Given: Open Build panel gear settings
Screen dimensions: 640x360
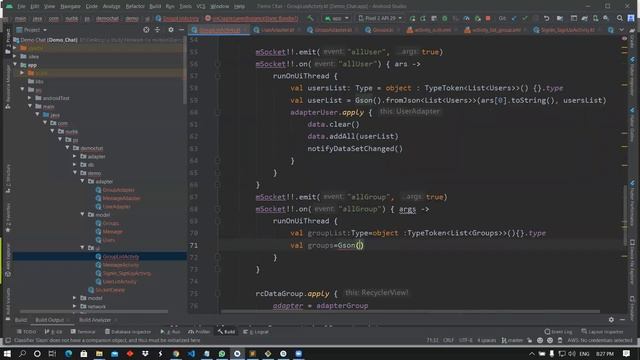Looking at the screenshot, I should 611,320.
